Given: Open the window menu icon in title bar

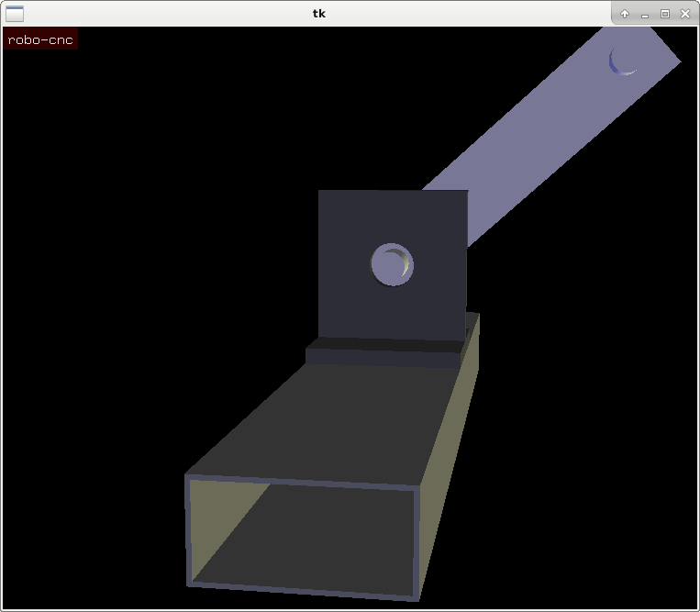Looking at the screenshot, I should tap(15, 14).
